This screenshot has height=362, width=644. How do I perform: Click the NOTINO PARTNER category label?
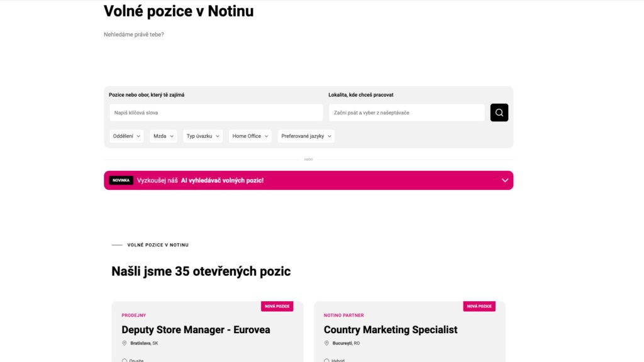click(343, 315)
